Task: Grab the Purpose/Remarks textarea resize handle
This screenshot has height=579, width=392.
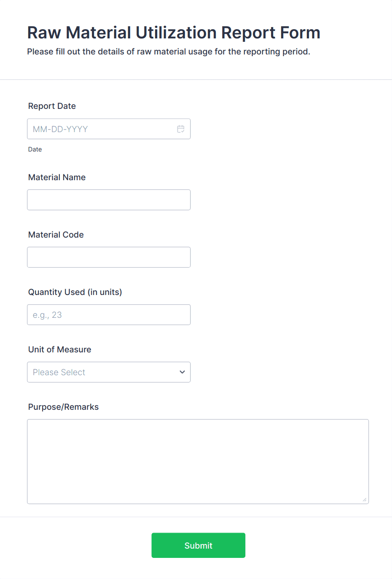Action: tap(365, 500)
